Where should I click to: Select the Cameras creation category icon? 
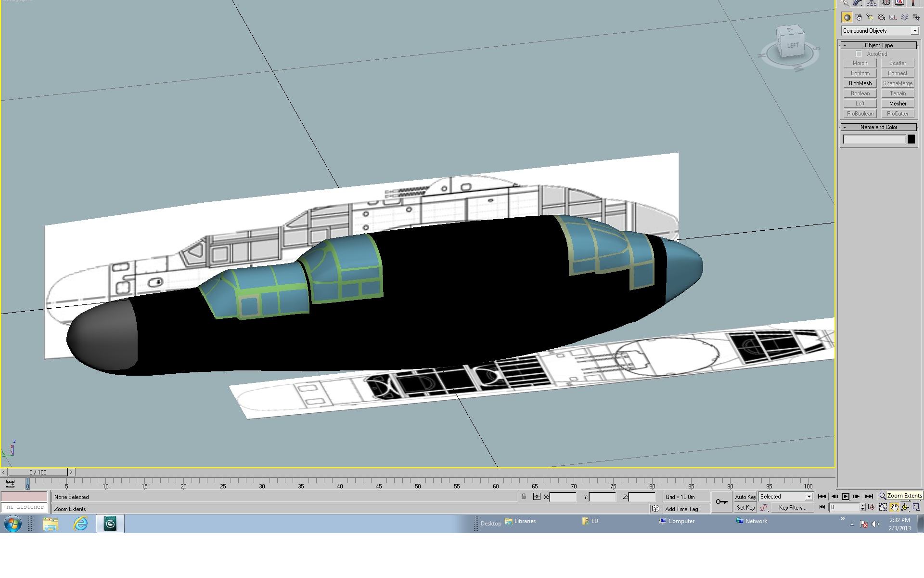click(x=882, y=17)
